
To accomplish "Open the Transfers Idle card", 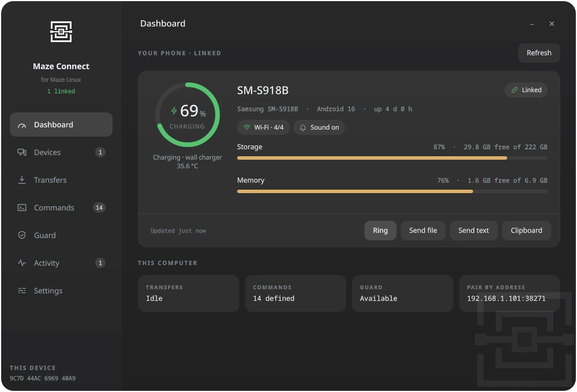I will point(189,293).
